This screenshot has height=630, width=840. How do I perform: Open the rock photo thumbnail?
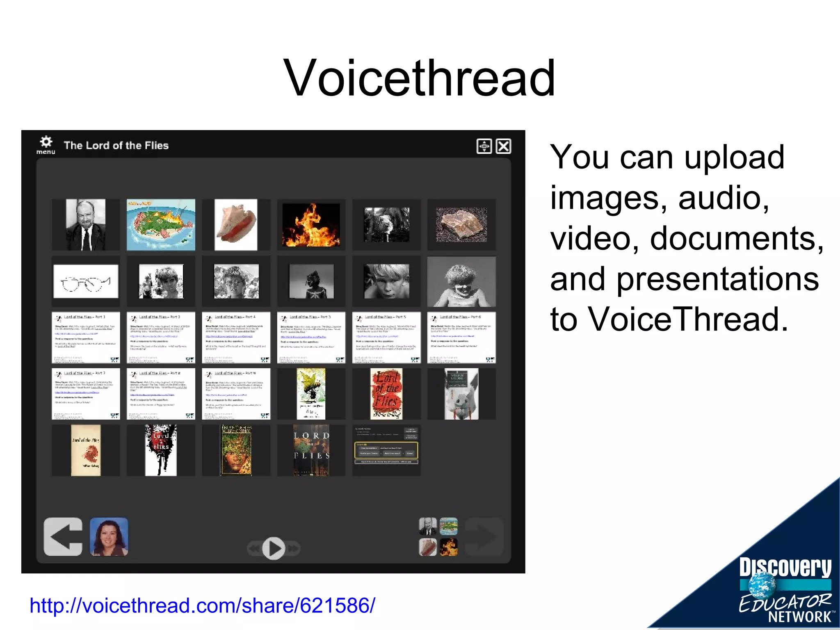coord(461,225)
